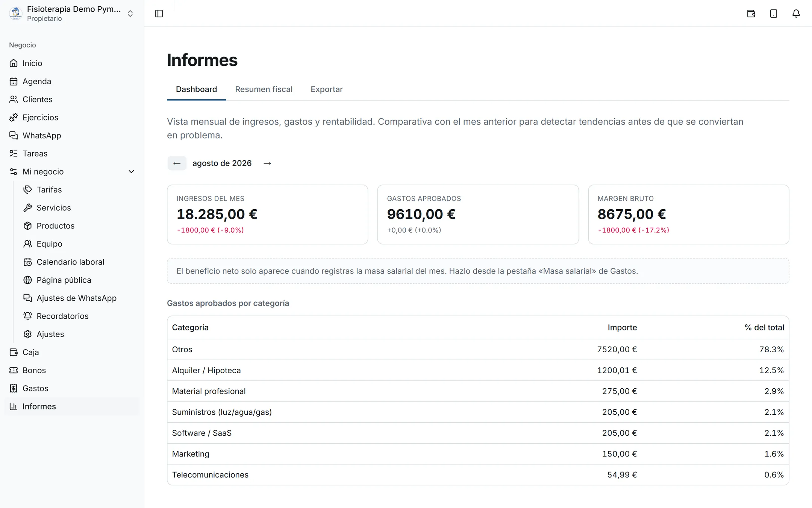Open Gastos page label
This screenshot has height=508, width=812.
tap(35, 388)
